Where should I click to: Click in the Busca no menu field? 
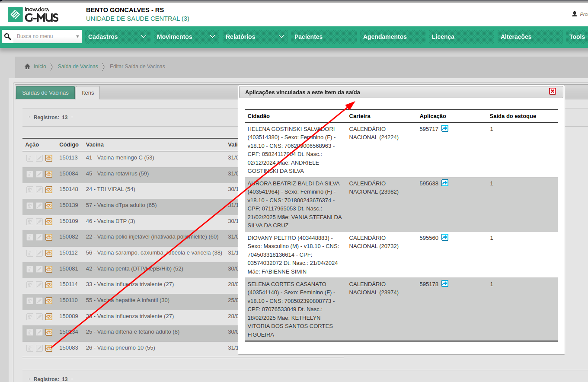(x=45, y=37)
